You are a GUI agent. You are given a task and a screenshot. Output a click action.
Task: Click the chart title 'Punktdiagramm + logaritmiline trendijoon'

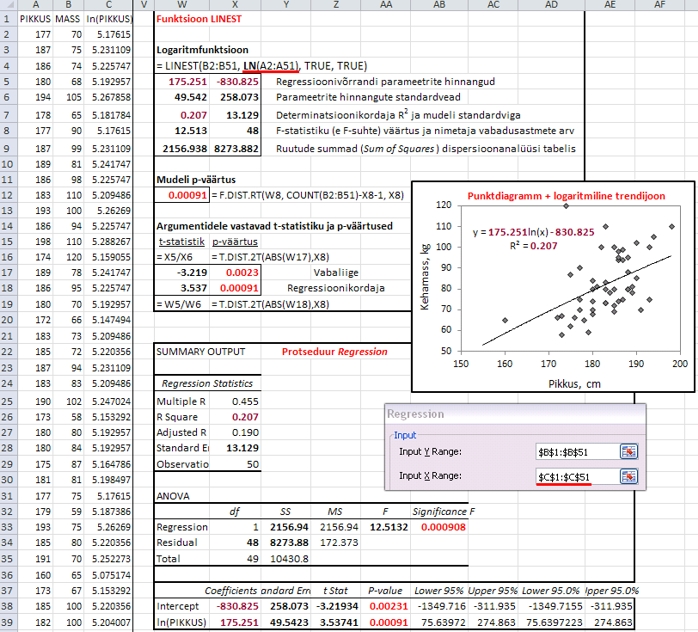pyautogui.click(x=566, y=196)
